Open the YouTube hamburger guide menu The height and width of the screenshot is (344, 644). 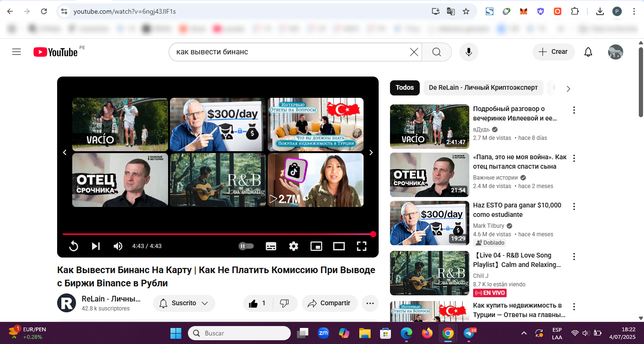click(17, 52)
